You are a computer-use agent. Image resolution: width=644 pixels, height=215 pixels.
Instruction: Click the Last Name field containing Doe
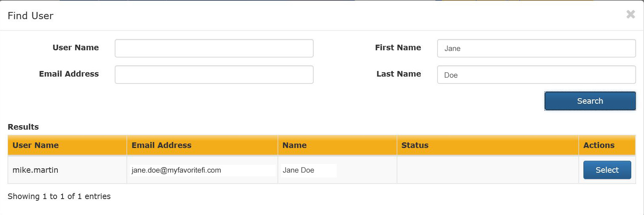pos(536,75)
